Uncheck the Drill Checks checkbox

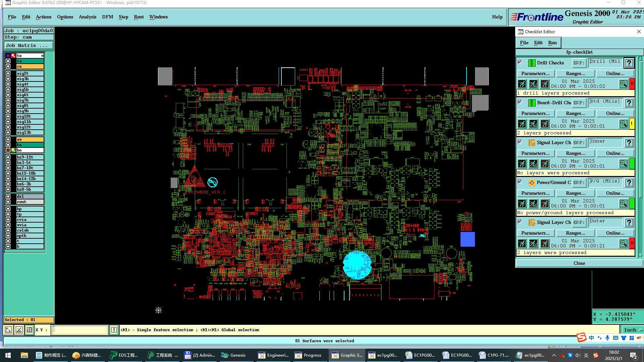click(520, 62)
